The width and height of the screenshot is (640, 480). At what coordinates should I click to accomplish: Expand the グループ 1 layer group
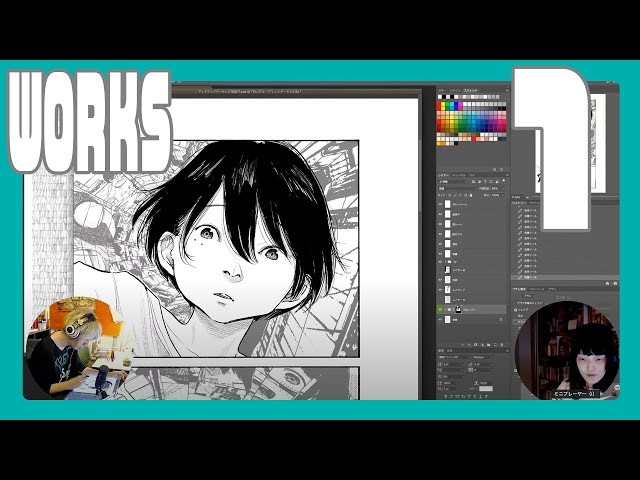(x=446, y=310)
